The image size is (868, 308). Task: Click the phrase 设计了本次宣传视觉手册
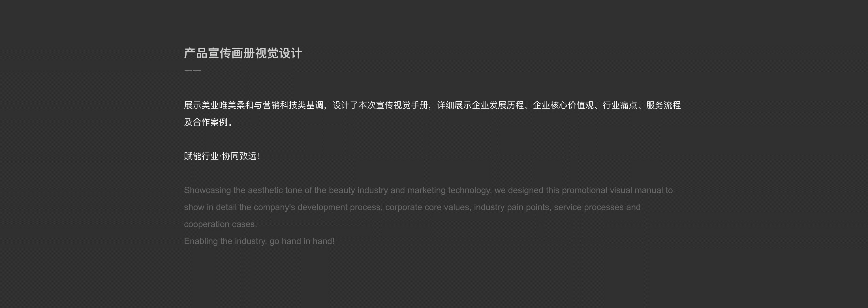coord(380,105)
